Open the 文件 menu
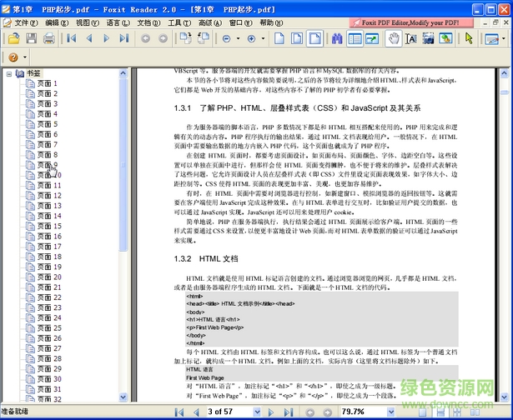 (26, 22)
